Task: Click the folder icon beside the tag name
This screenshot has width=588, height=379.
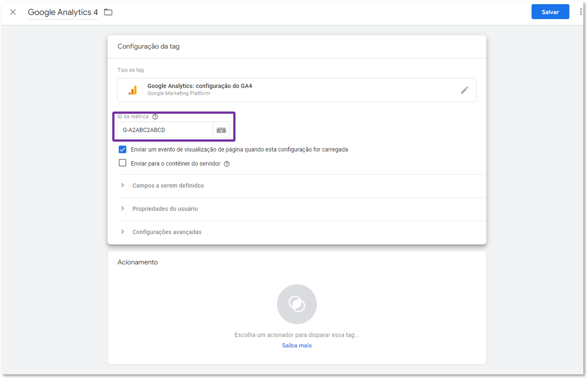Action: 108,12
